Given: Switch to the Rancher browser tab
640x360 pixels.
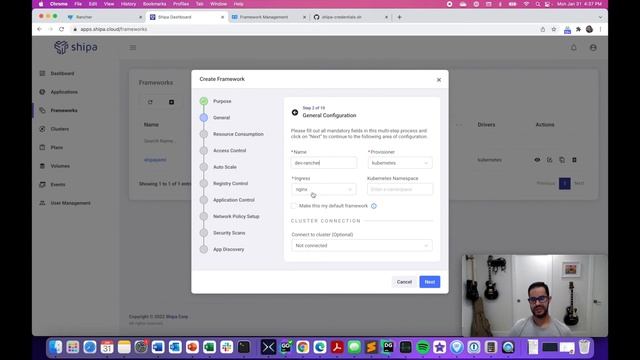Looking at the screenshot, I should pos(104,17).
